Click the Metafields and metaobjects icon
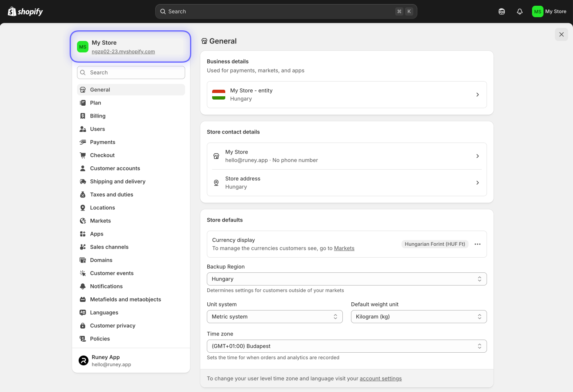573x392 pixels. pyautogui.click(x=83, y=299)
